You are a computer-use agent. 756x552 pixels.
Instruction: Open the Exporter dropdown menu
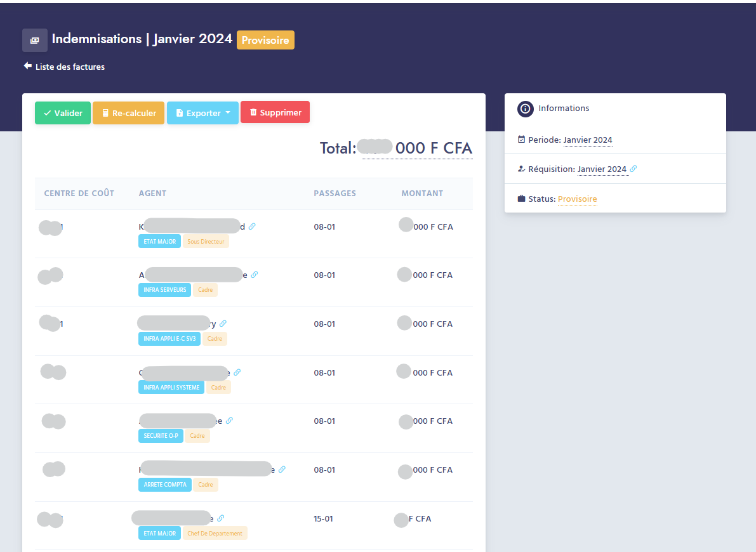pyautogui.click(x=202, y=113)
